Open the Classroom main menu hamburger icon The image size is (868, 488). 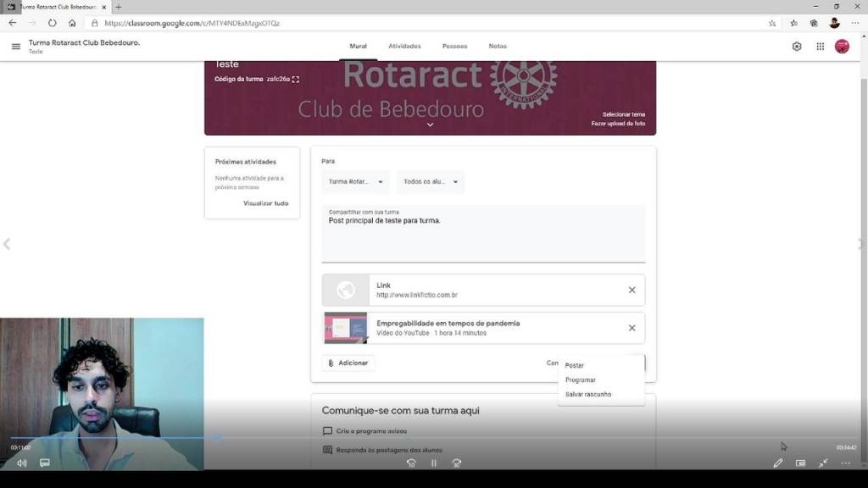pyautogui.click(x=15, y=47)
